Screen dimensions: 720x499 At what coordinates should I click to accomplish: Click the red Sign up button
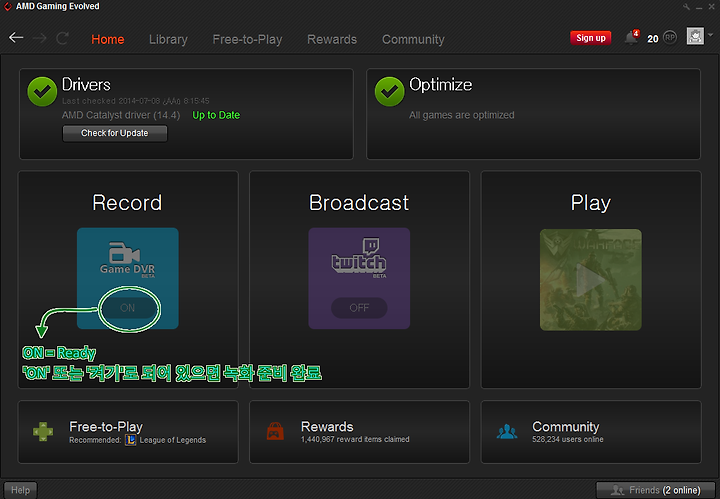pos(591,38)
